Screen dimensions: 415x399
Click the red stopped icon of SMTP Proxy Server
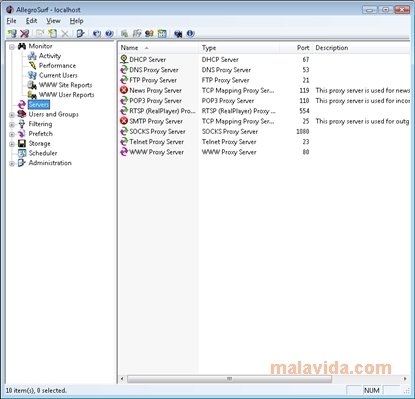[x=124, y=121]
